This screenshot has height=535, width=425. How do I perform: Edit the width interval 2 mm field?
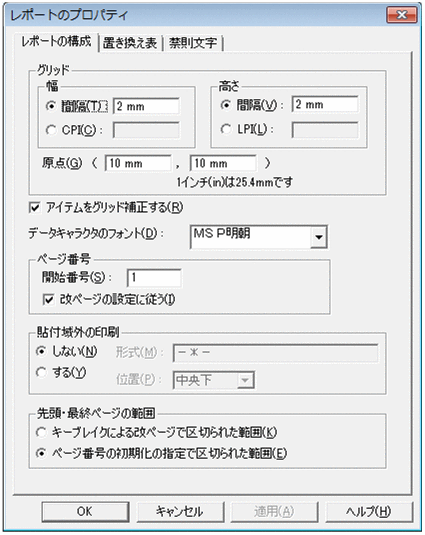tap(146, 106)
